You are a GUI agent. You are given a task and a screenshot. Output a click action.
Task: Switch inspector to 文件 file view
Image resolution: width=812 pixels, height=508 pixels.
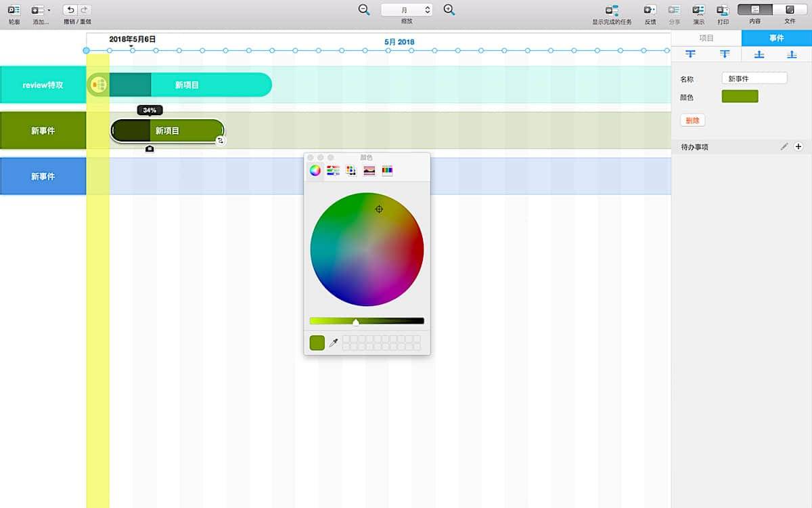coord(790,10)
